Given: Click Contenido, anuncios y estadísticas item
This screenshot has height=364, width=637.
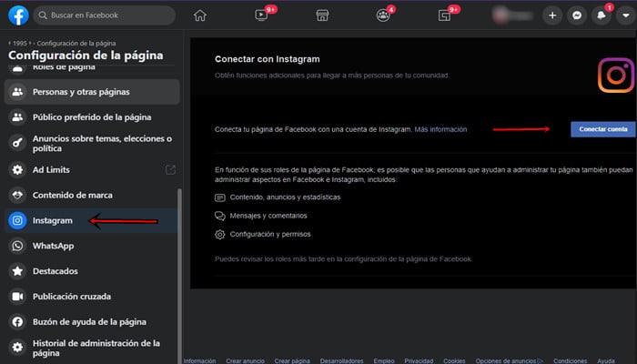Looking at the screenshot, I should click(x=278, y=197).
